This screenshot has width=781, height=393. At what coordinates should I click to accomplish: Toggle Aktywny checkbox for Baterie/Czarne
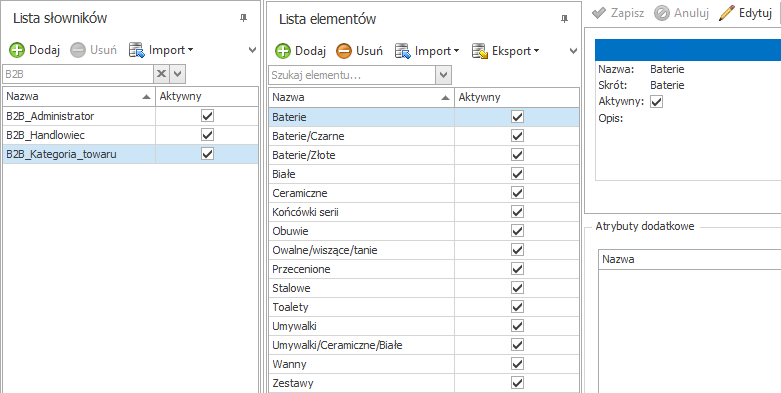[518, 136]
